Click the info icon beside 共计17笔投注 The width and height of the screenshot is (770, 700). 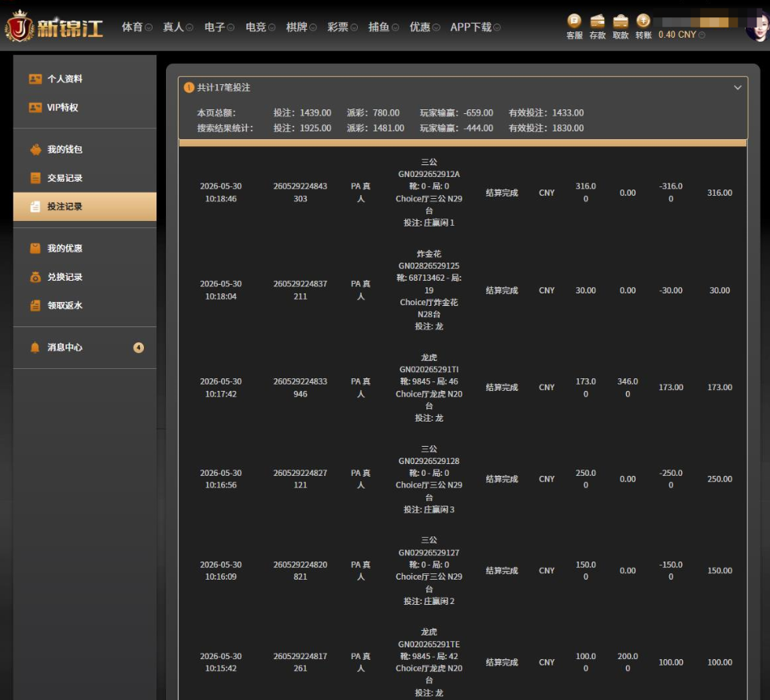point(189,87)
